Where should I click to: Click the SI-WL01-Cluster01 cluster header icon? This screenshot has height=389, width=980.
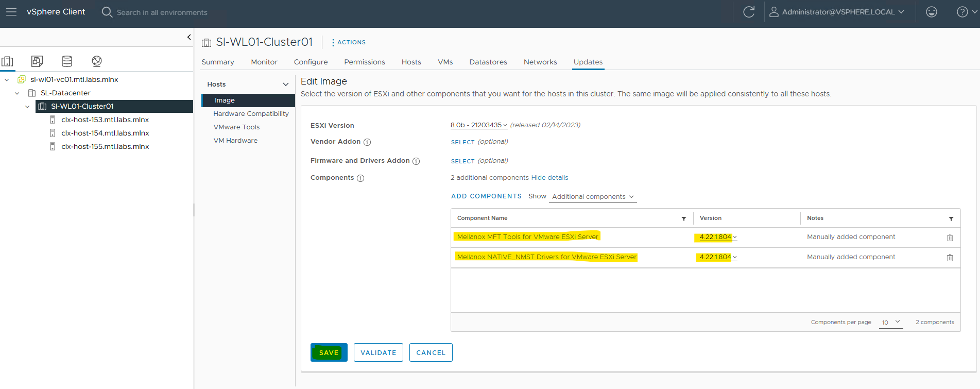[x=207, y=43]
